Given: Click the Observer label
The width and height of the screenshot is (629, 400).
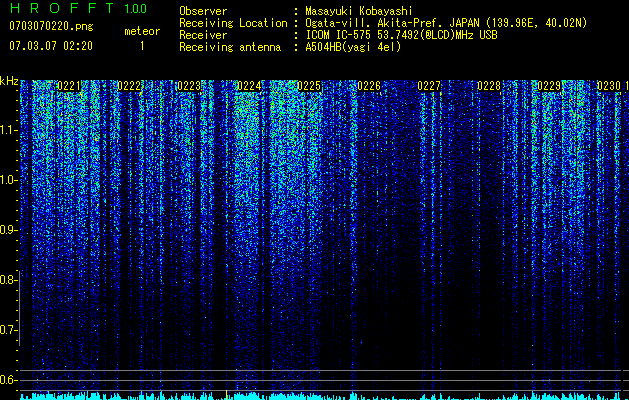Looking at the screenshot, I should click(203, 11).
